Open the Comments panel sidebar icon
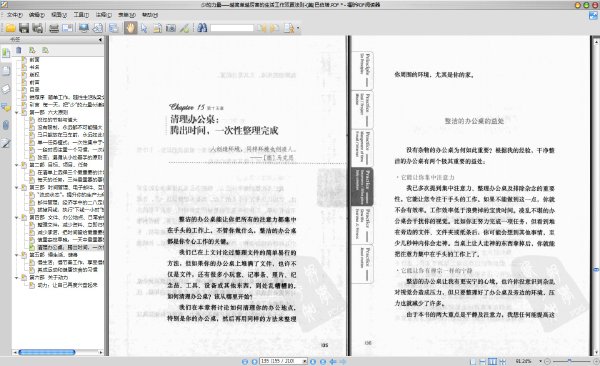This screenshot has height=366, width=600. coord(6,107)
